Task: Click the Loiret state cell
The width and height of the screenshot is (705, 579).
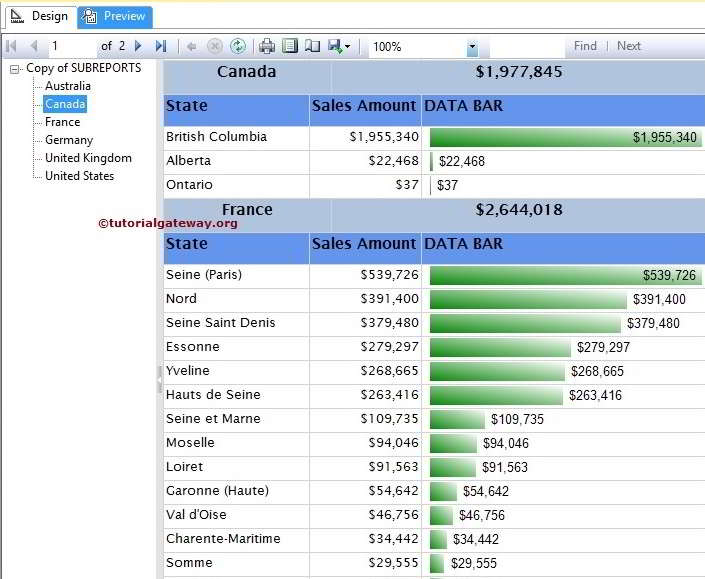Action: click(x=236, y=467)
